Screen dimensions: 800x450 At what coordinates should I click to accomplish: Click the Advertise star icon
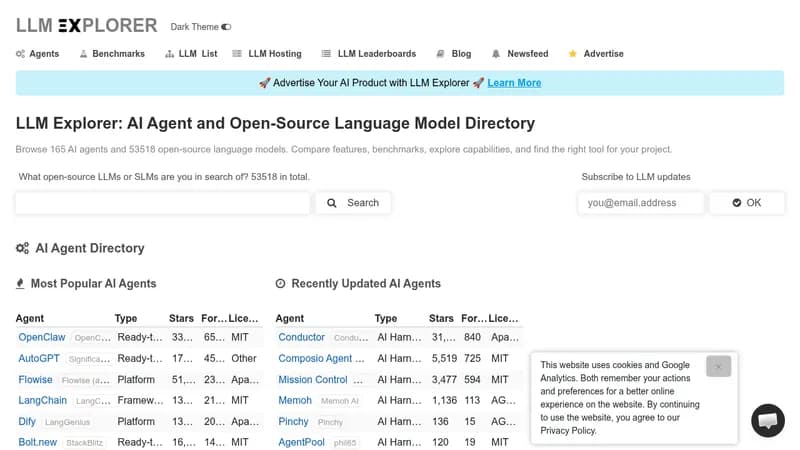pyautogui.click(x=572, y=54)
